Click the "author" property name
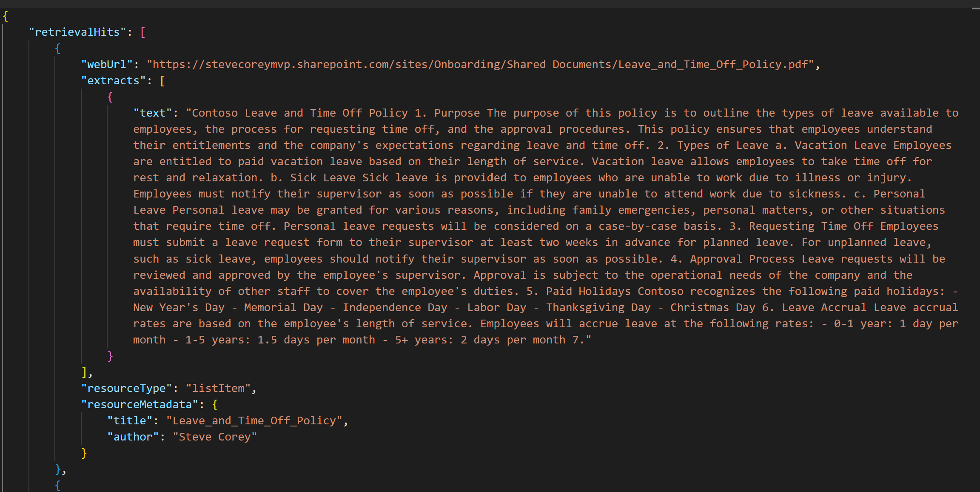The height and width of the screenshot is (492, 980). (133, 437)
